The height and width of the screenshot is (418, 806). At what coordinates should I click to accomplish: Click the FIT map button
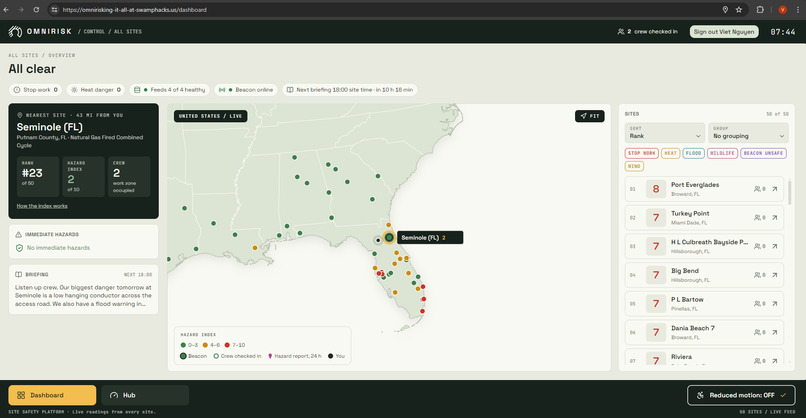[590, 116]
